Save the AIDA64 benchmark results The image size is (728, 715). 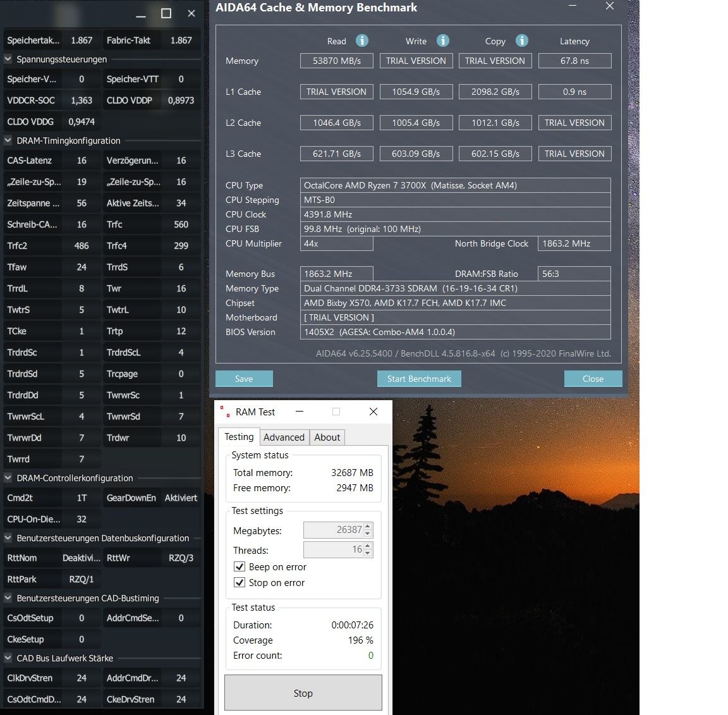[x=244, y=379]
